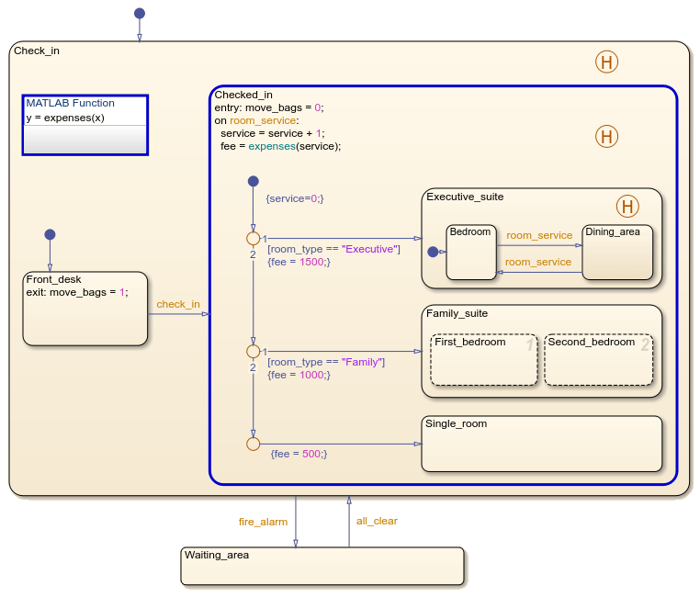Click default transition dot above service=0 label
This screenshot has width=700, height=597.
254,182
